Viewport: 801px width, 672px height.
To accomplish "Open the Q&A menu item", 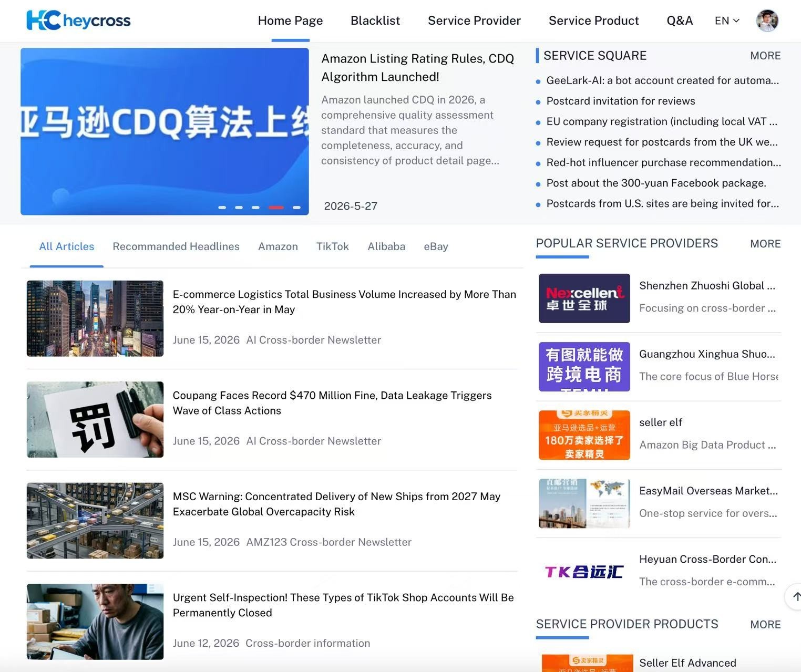I will [680, 20].
